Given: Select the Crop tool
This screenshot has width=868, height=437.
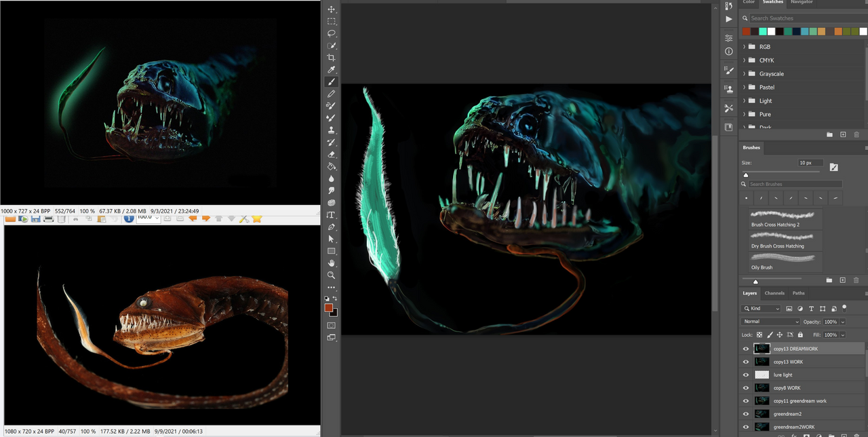Looking at the screenshot, I should 332,58.
